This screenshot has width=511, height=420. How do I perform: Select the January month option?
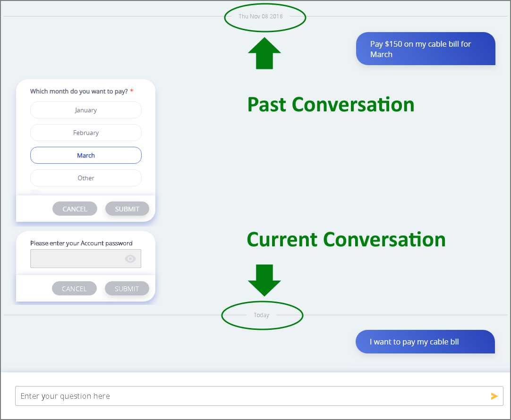tap(85, 110)
